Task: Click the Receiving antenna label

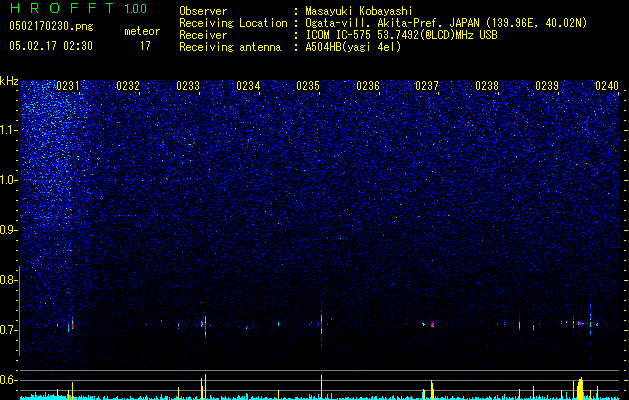Action: pyautogui.click(x=230, y=47)
